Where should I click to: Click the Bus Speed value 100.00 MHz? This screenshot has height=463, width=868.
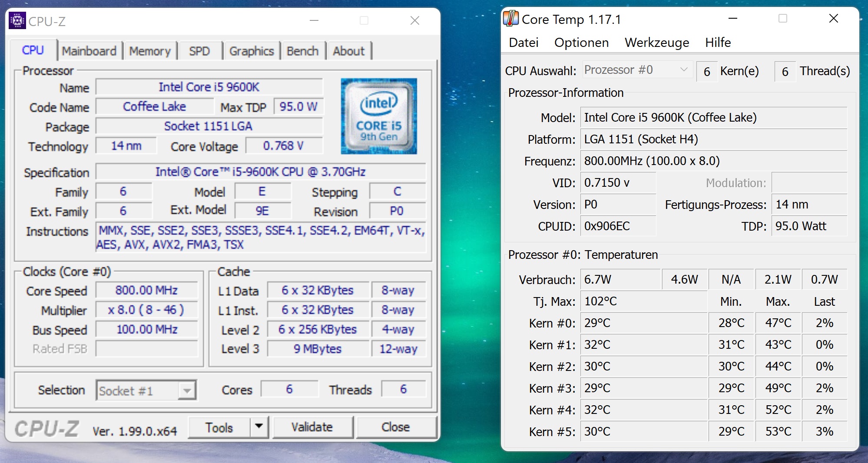(146, 329)
